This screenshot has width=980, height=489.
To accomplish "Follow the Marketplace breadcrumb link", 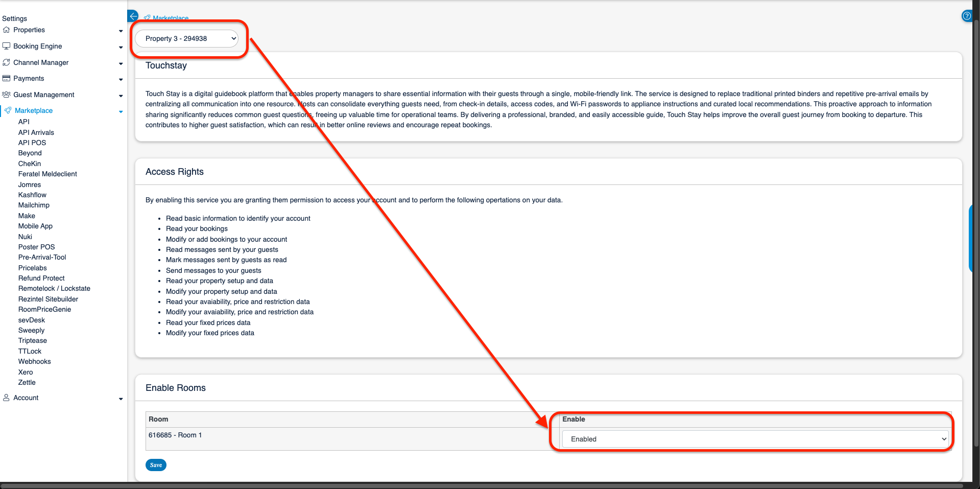I will click(171, 18).
